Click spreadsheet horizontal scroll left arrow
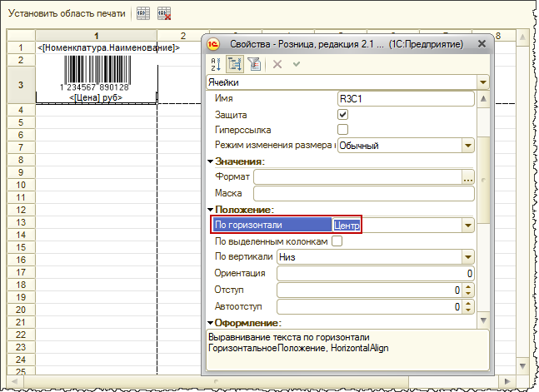The image size is (539, 392). (14, 381)
